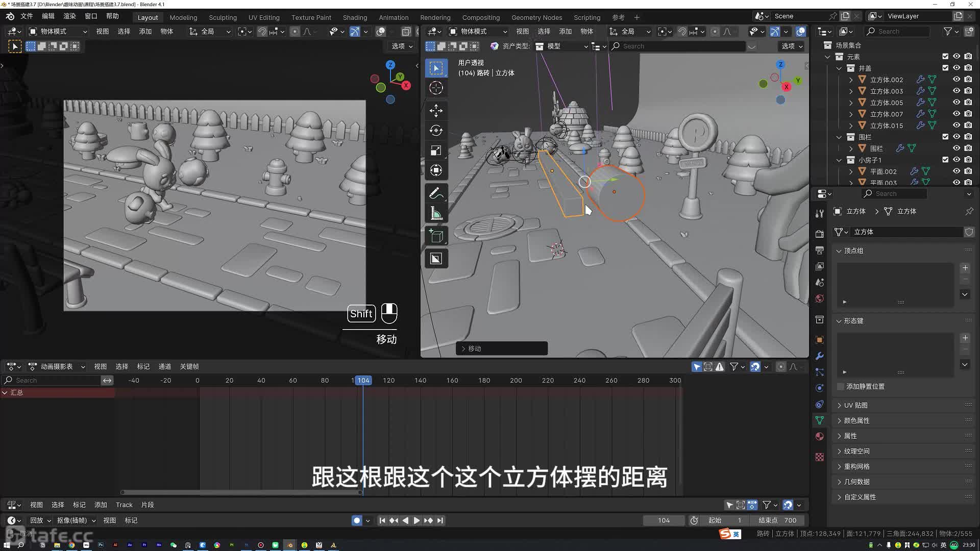Screen dimensions: 980x551
Task: Play the animation forward
Action: 416,520
